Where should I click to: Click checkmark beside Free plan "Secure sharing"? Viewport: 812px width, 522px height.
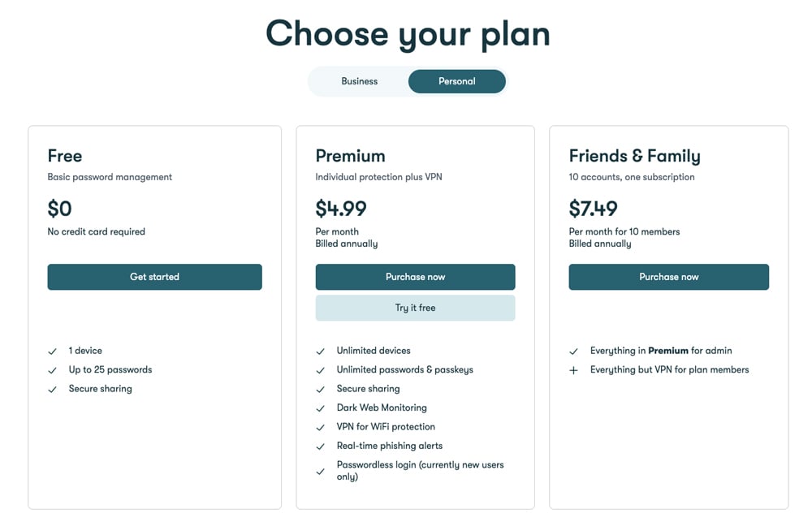52,390
